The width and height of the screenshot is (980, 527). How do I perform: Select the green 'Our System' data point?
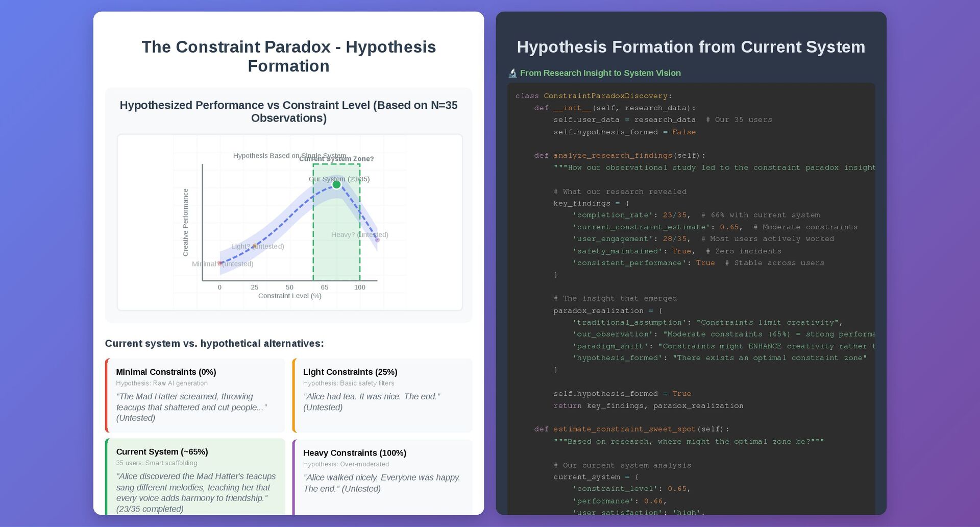[336, 184]
